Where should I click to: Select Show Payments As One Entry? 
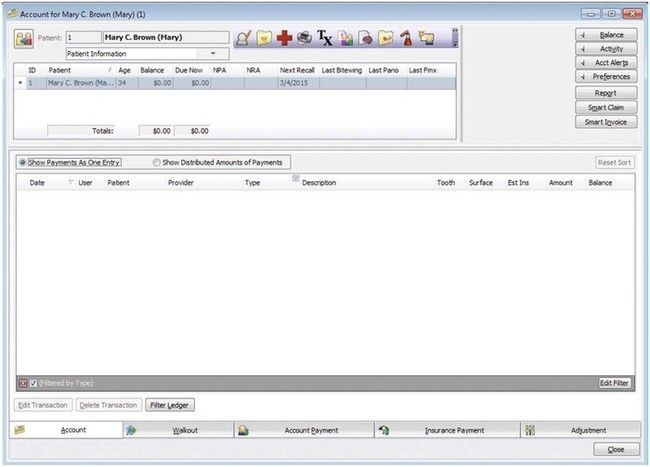pos(23,162)
